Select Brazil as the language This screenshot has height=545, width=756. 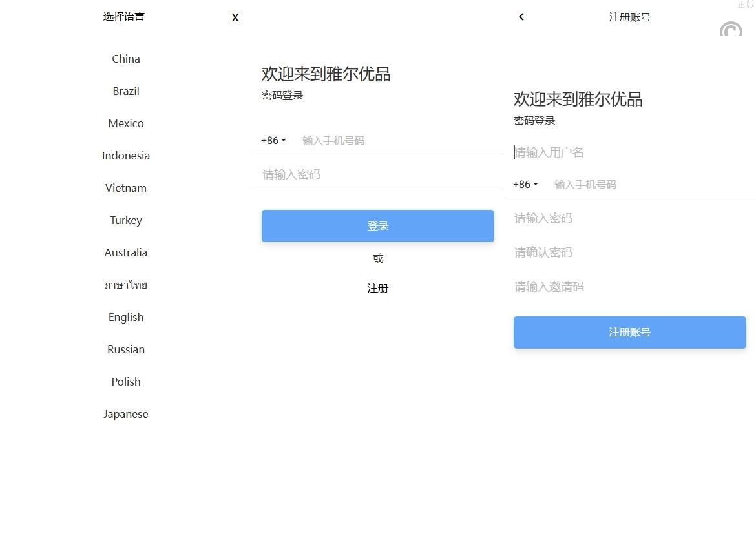(125, 91)
